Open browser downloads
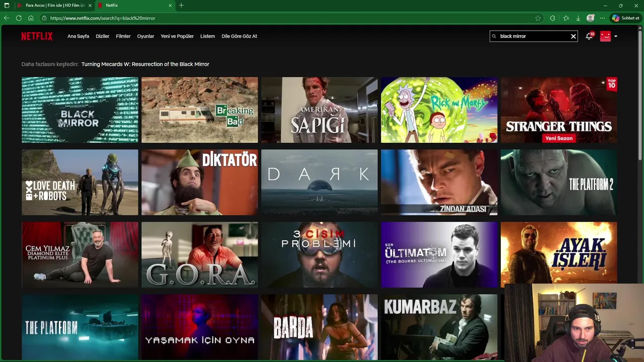Viewport: 644px width, 362px height. point(578,18)
